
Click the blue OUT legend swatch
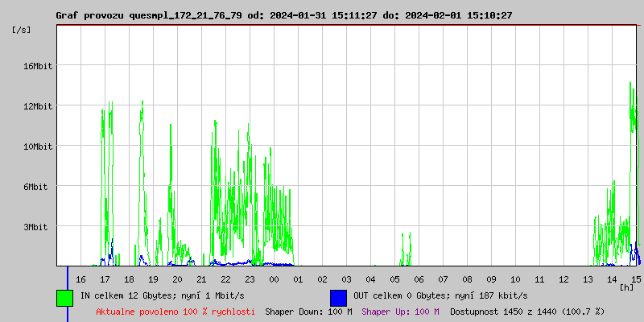point(338,297)
